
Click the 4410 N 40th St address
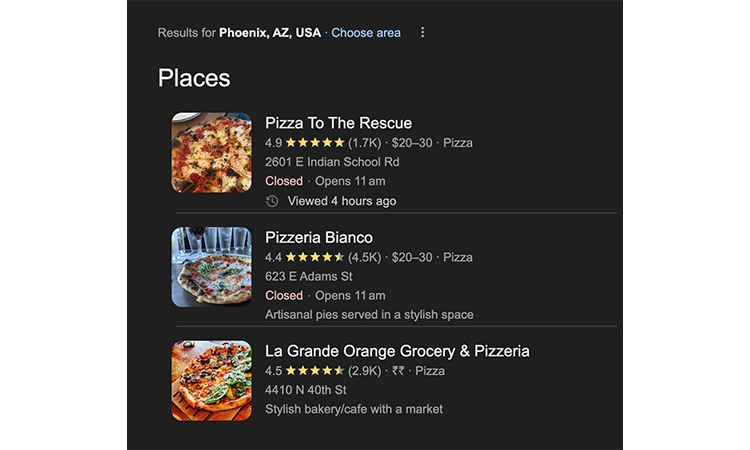point(306,390)
